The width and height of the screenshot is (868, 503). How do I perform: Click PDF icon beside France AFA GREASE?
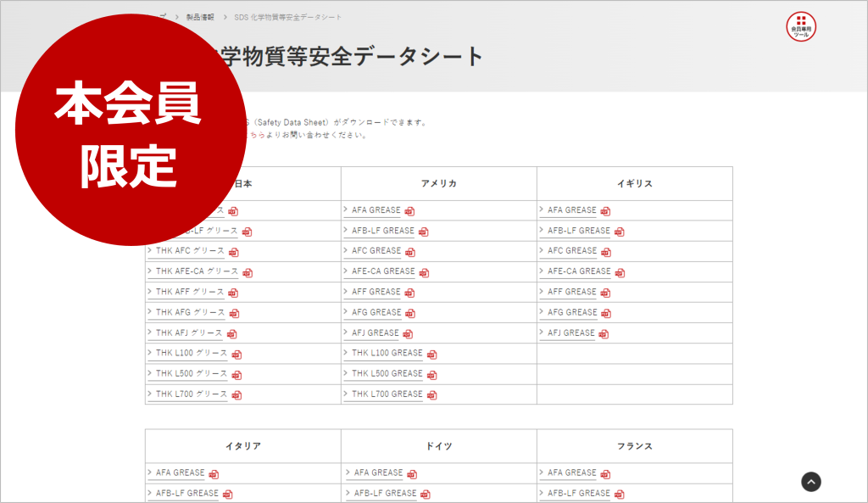point(605,474)
